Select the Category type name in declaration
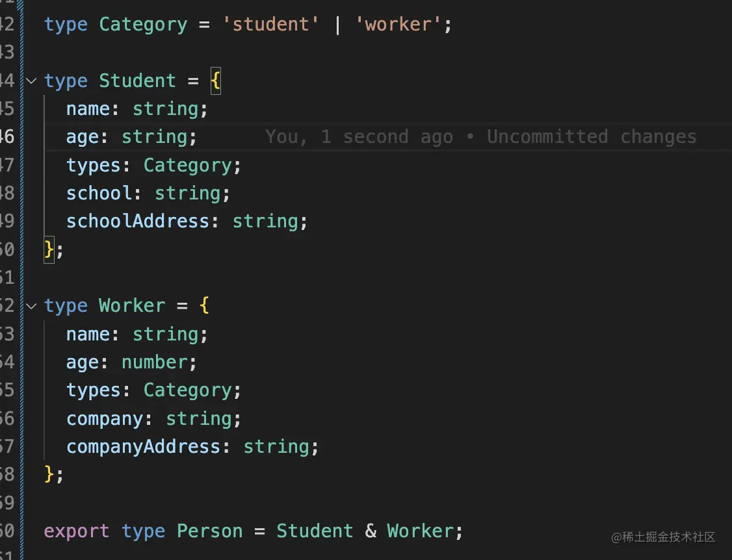Screen dimensions: 732x560 tap(143, 25)
